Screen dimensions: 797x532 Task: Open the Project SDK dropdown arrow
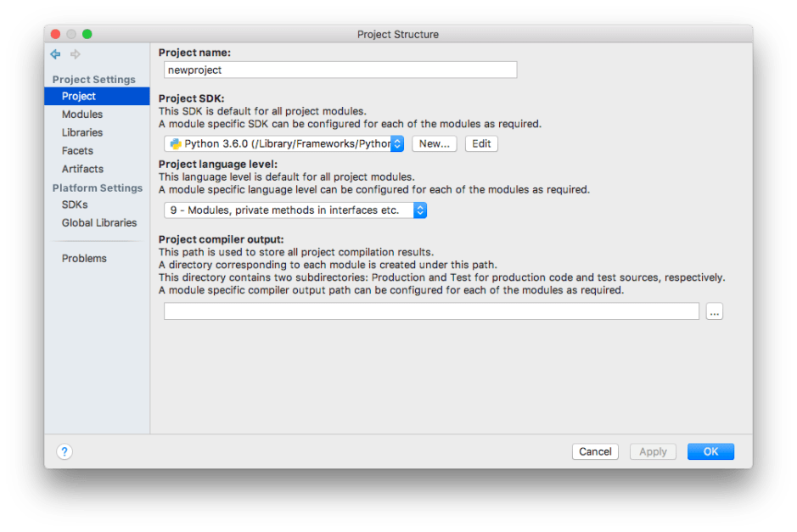[397, 144]
